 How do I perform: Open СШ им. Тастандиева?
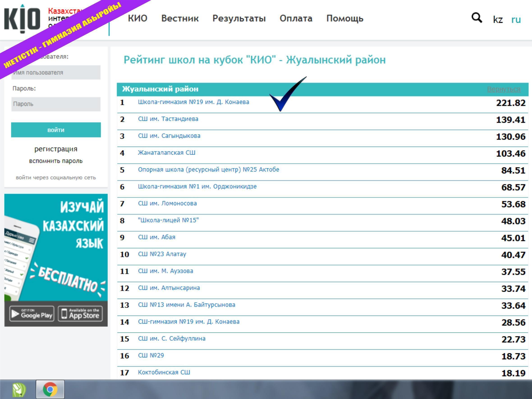[168, 119]
